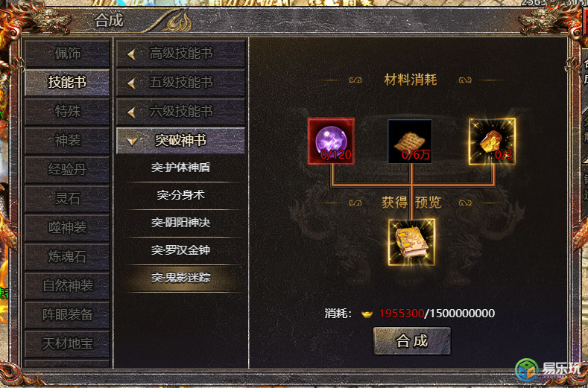This screenshot has width=588, height=388.
Task: Click the purple orb material icon
Action: pyautogui.click(x=331, y=141)
